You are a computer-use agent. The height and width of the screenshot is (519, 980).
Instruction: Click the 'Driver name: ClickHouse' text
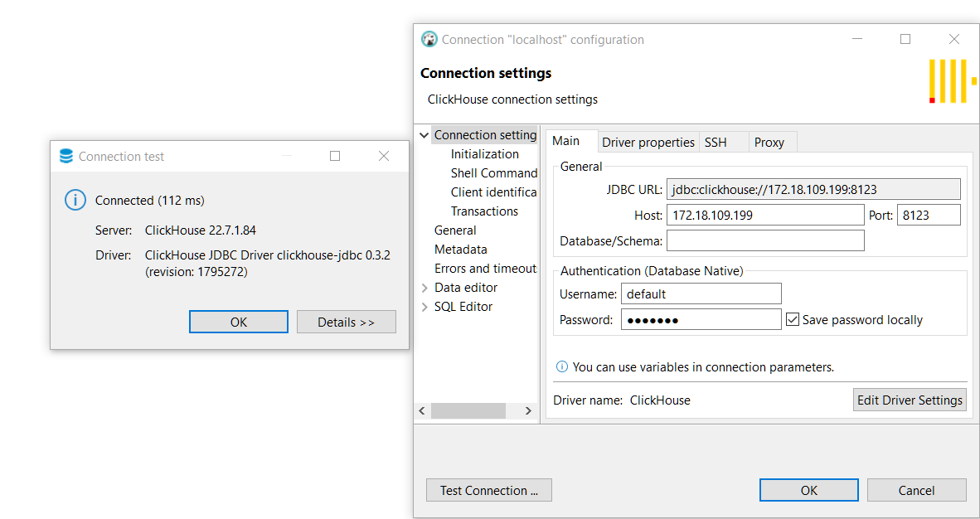pyautogui.click(x=622, y=400)
